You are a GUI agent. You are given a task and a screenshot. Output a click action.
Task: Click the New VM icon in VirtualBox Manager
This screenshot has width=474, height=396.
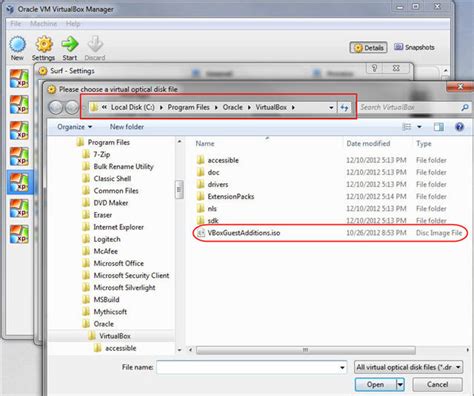[17, 44]
